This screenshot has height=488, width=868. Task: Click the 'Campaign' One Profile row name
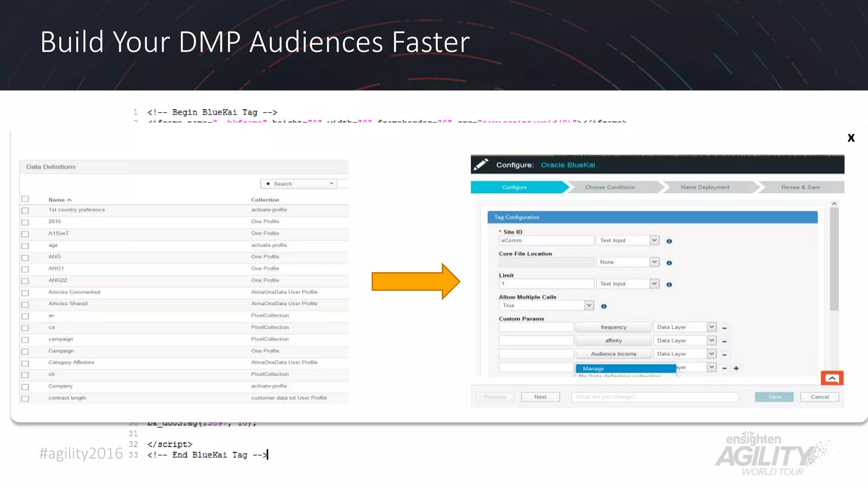[x=61, y=351]
